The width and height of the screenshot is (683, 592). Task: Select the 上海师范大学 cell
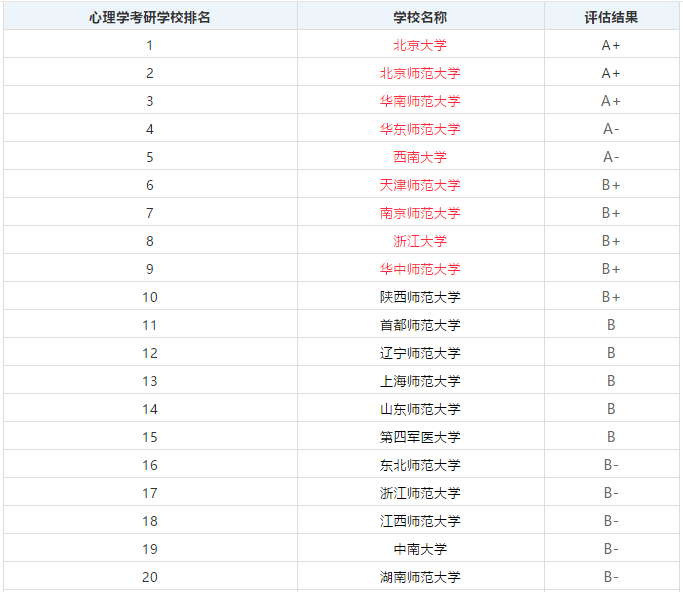(421, 381)
